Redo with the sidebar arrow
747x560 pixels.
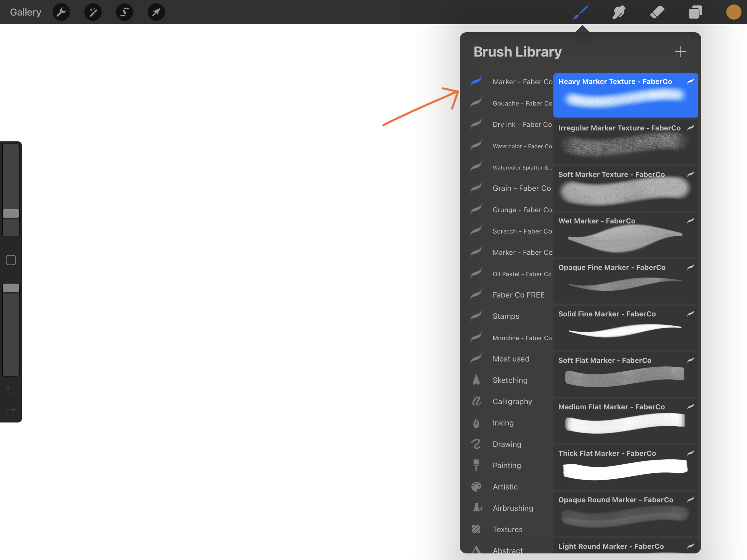11,411
